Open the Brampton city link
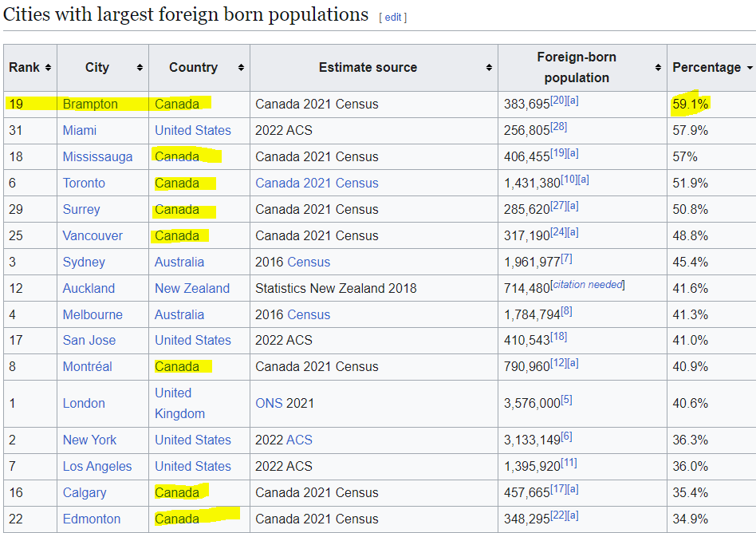Image resolution: width=756 pixels, height=533 pixels. (89, 105)
